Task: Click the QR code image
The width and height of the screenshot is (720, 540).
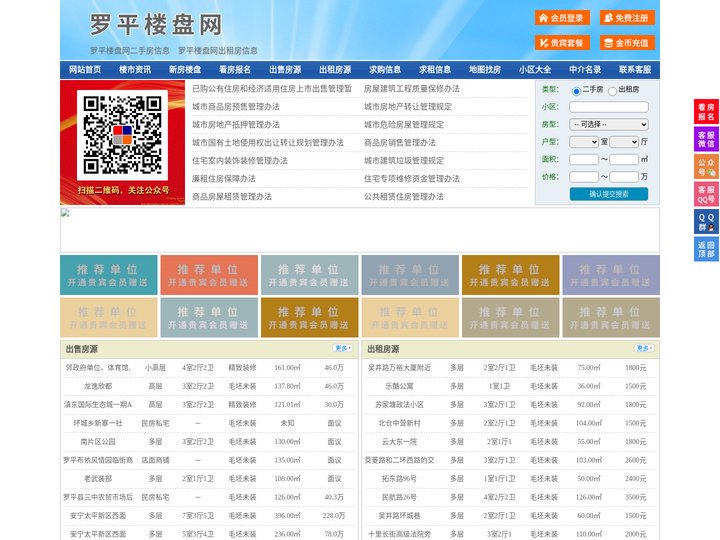Action: pos(122,135)
